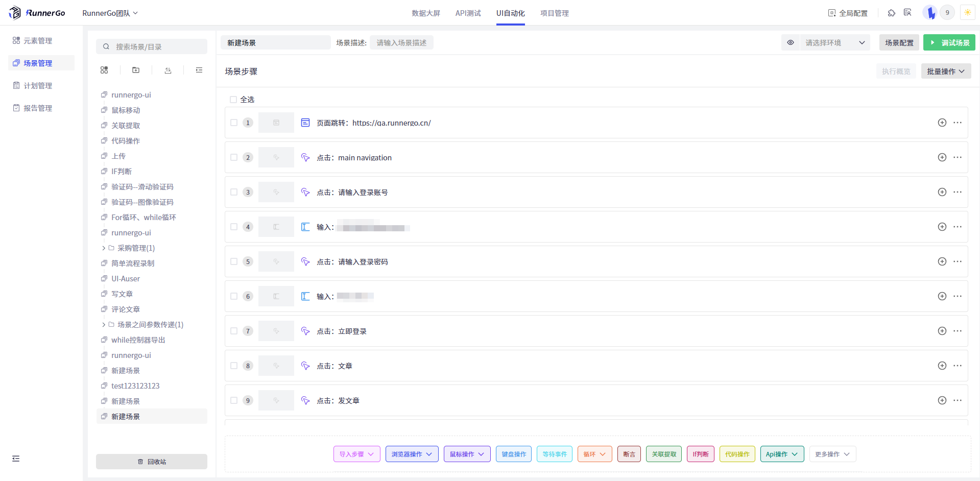Open the collapse list view icon

(x=199, y=70)
